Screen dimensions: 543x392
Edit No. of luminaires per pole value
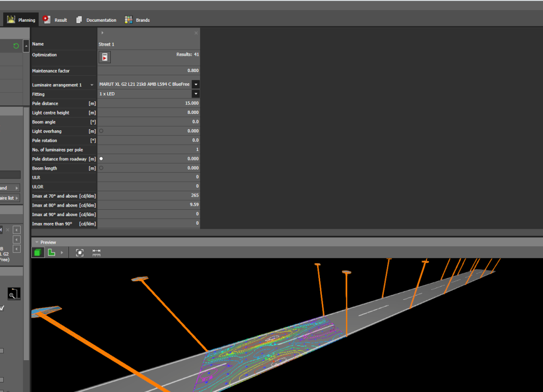tap(148, 149)
